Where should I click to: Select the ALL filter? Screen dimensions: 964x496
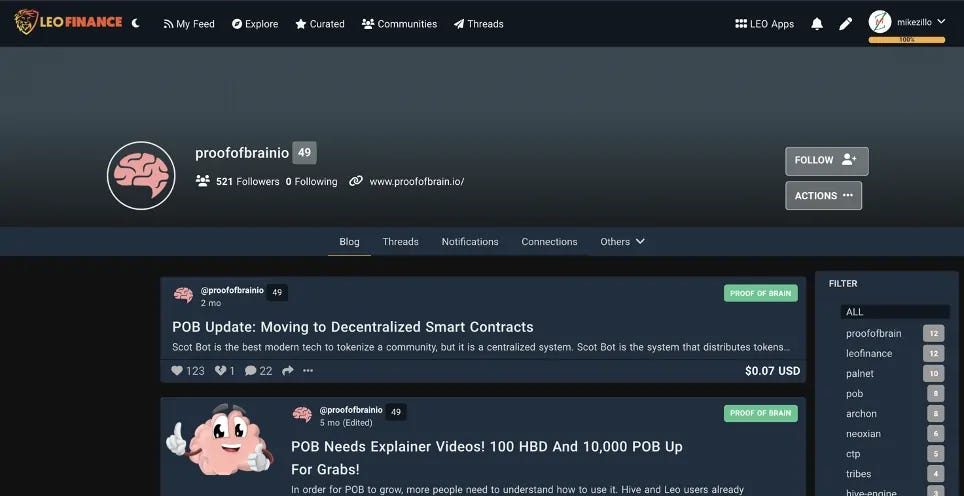click(895, 312)
